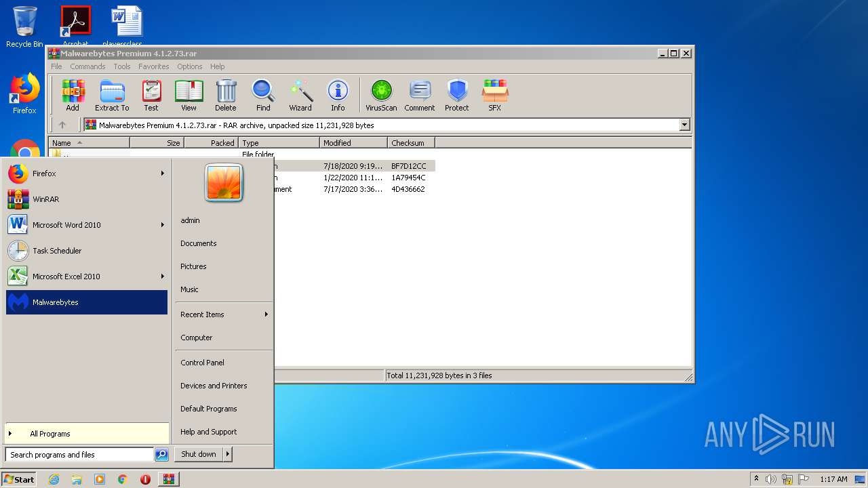
Task: Click the Opera taskbar icon
Action: tap(145, 479)
